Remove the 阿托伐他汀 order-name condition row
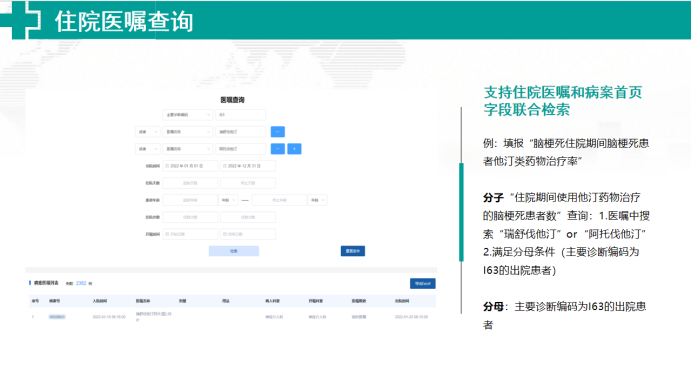The height and width of the screenshot is (390, 691). pyautogui.click(x=278, y=149)
